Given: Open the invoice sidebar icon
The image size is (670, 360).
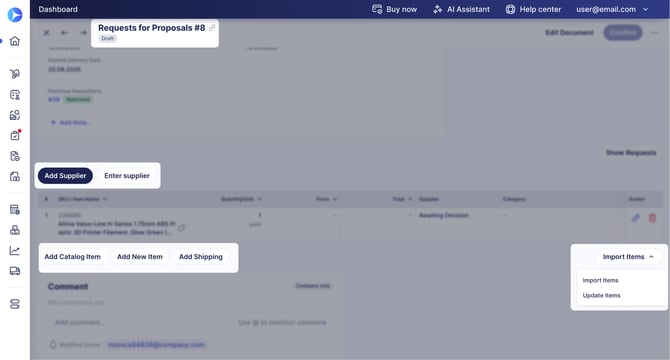Looking at the screenshot, I should tap(15, 209).
